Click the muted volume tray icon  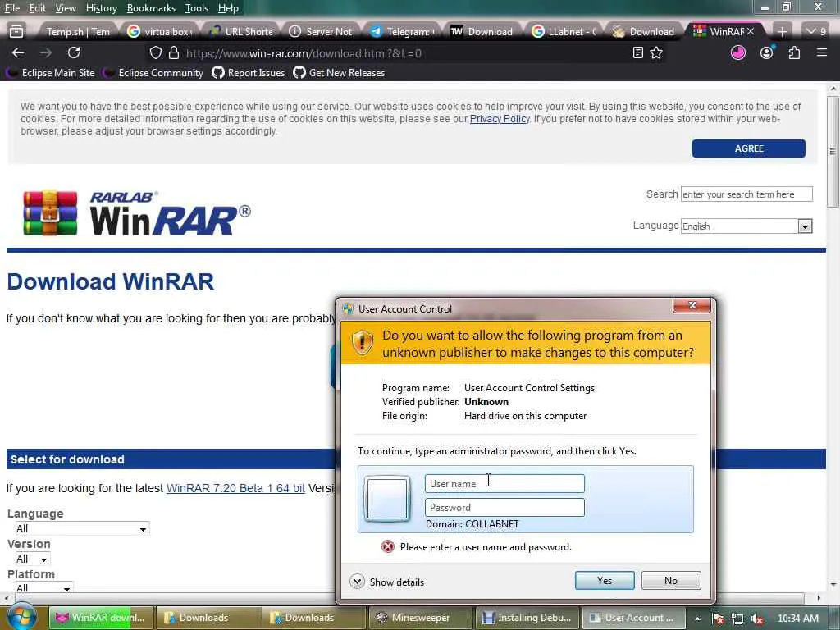(757, 619)
